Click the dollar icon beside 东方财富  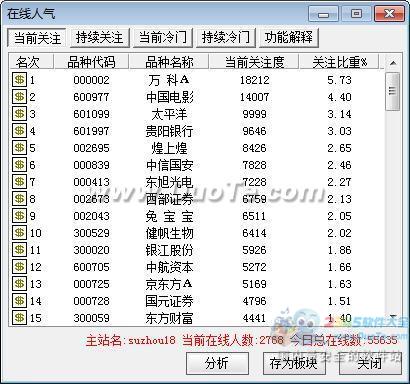point(19,318)
